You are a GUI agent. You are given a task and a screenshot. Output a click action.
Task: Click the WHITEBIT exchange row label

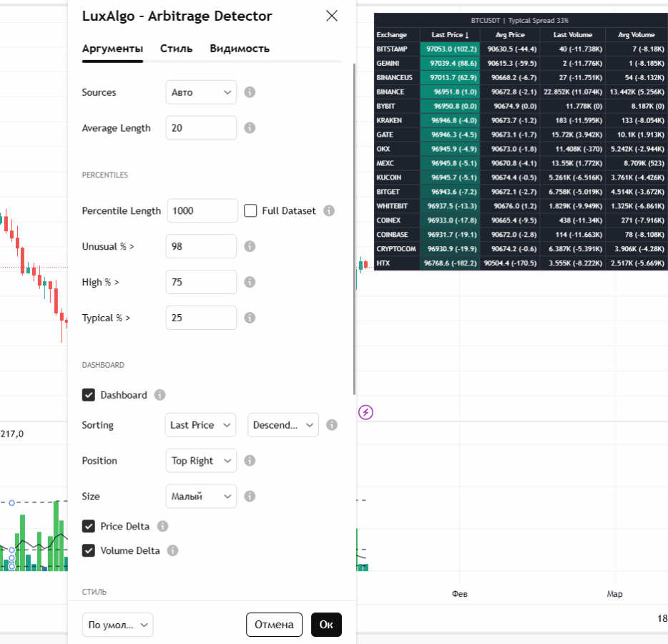pyautogui.click(x=392, y=206)
